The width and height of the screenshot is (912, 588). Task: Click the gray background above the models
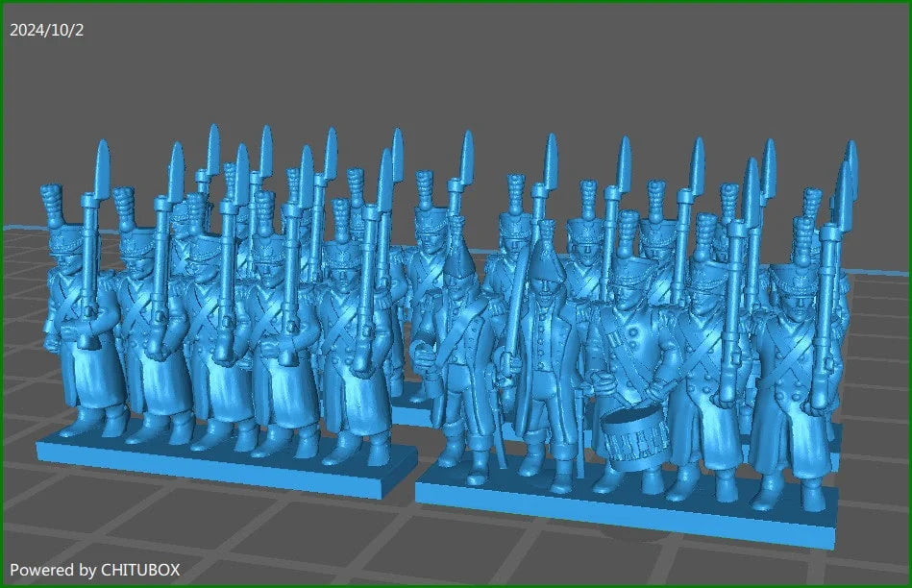pyautogui.click(x=452, y=77)
